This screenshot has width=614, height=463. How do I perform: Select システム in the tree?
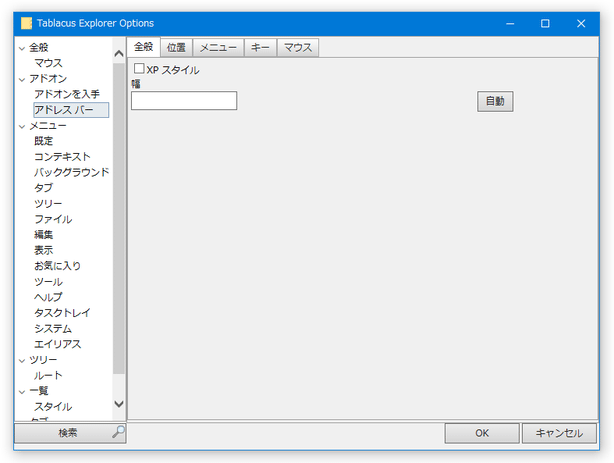(53, 328)
